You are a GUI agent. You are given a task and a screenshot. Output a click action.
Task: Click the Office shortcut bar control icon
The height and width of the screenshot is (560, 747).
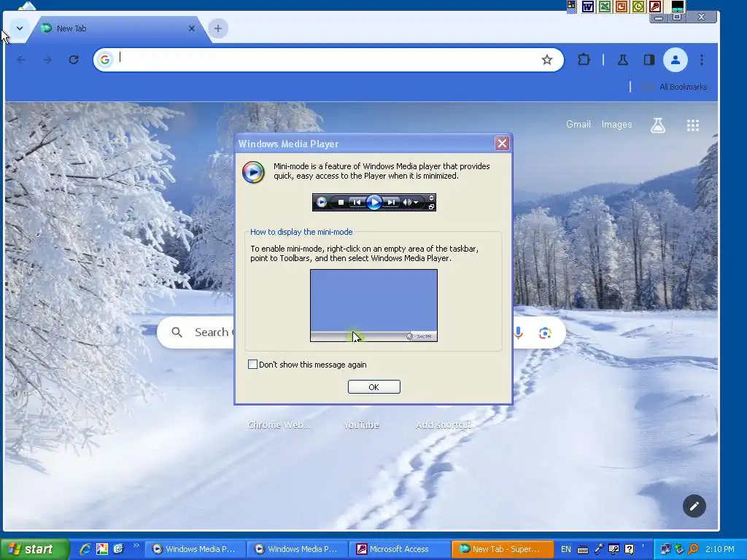click(x=571, y=6)
